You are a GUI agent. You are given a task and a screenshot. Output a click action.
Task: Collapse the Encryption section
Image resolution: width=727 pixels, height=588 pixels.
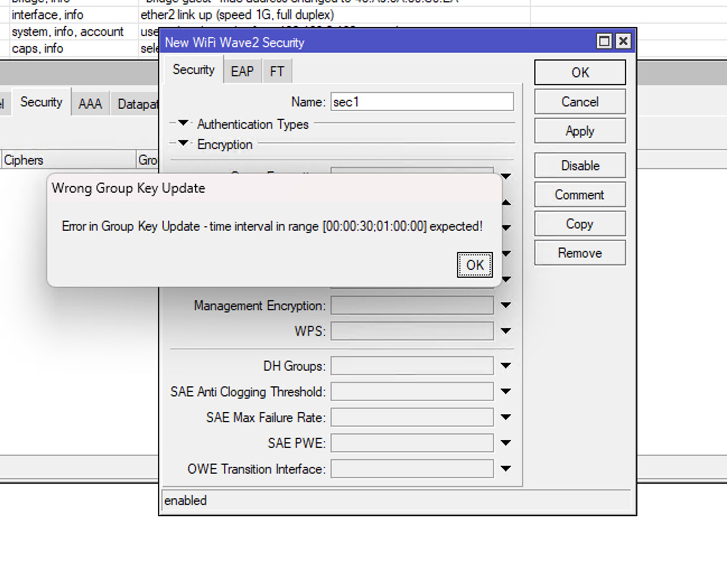(183, 143)
